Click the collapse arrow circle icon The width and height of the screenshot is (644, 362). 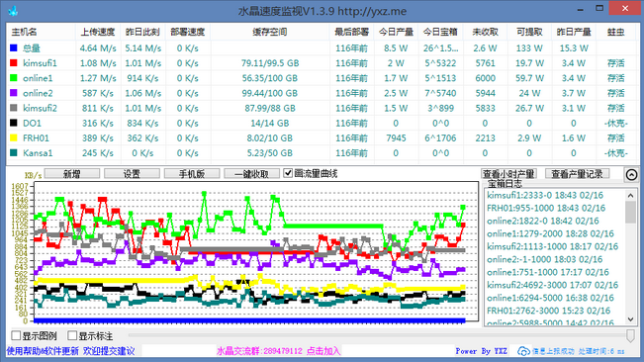631,175
